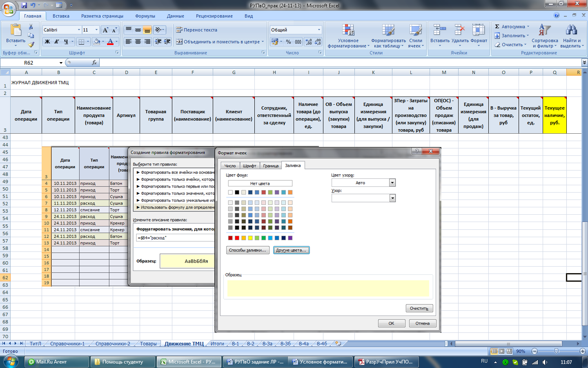Click the insert function fx icon

[x=94, y=63]
